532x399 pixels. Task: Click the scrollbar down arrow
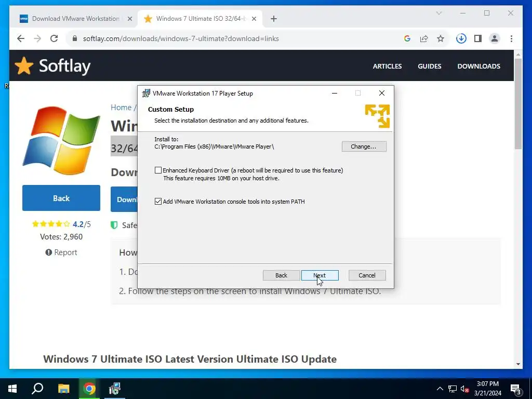(518, 364)
